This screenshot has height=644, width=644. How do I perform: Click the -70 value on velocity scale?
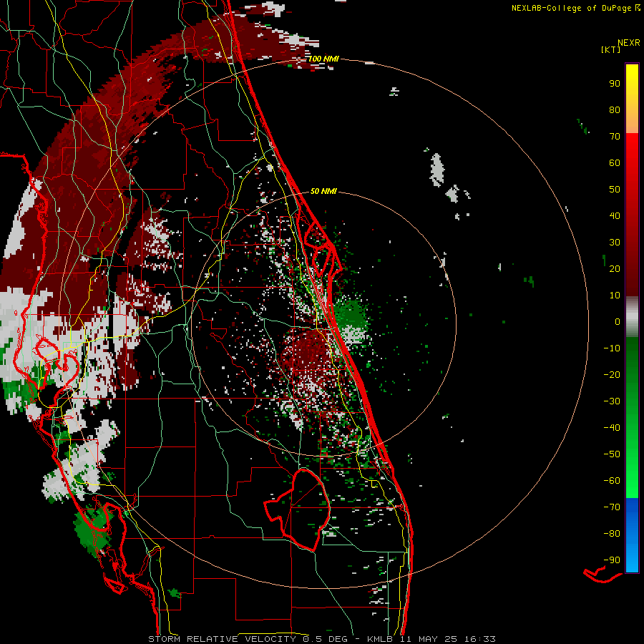click(x=612, y=507)
